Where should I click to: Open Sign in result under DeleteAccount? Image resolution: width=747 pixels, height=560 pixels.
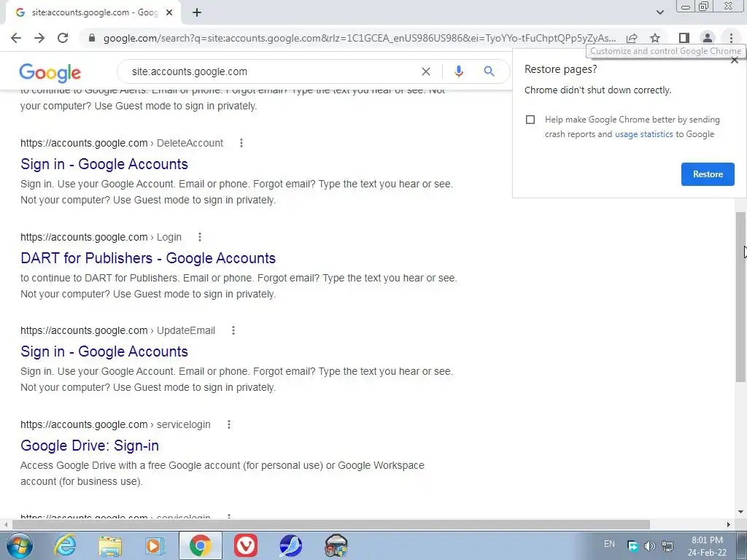104,164
